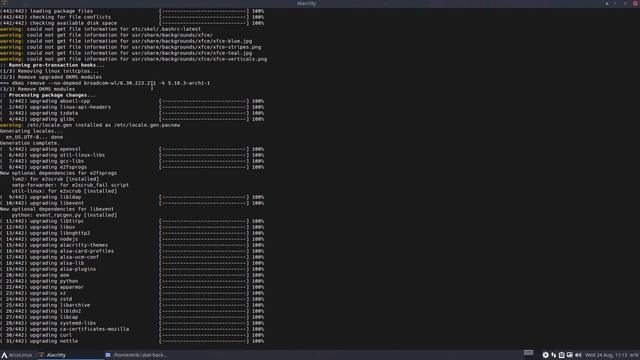Click the 'upgrading alsa-ucm-conf' line
640x360 pixels.
132,257
